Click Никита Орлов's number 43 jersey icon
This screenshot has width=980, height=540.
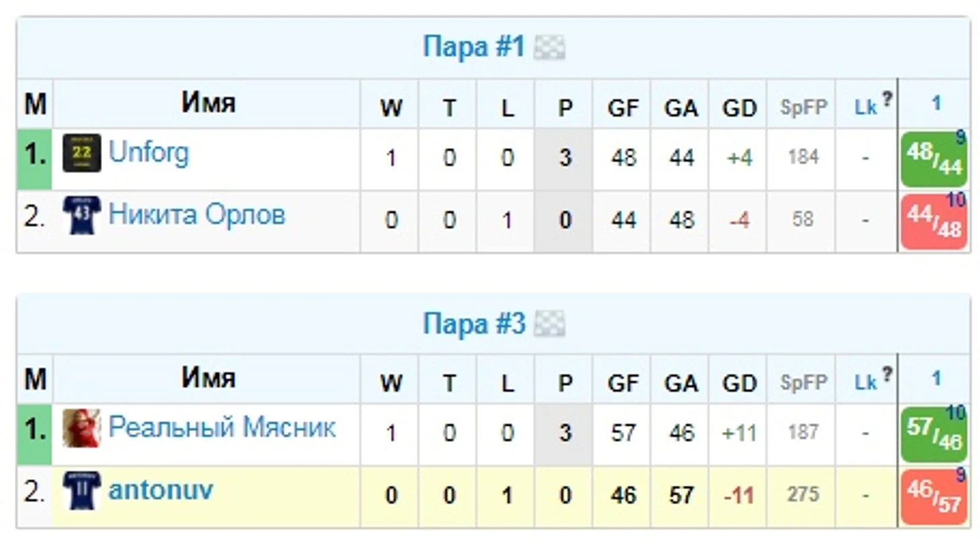(x=82, y=215)
